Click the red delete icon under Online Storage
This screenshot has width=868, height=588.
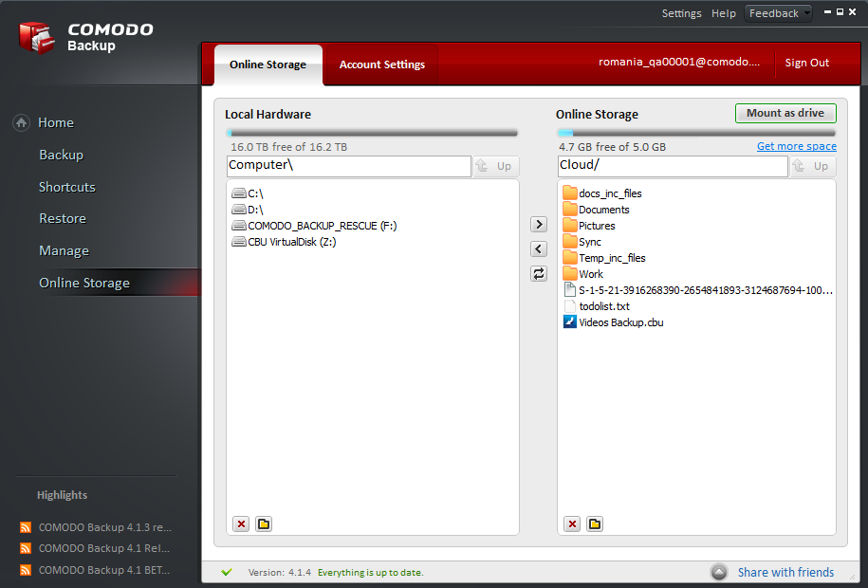572,524
